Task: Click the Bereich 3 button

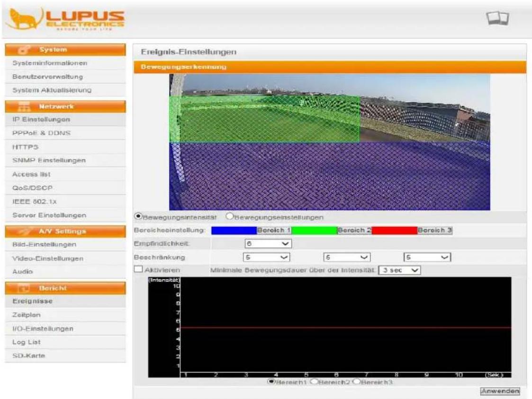Action: 434,230
